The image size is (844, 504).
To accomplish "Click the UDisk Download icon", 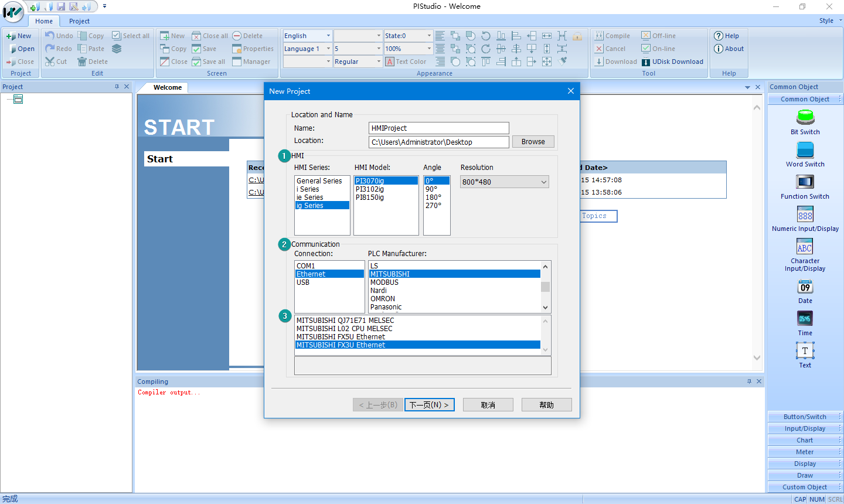I will point(646,62).
